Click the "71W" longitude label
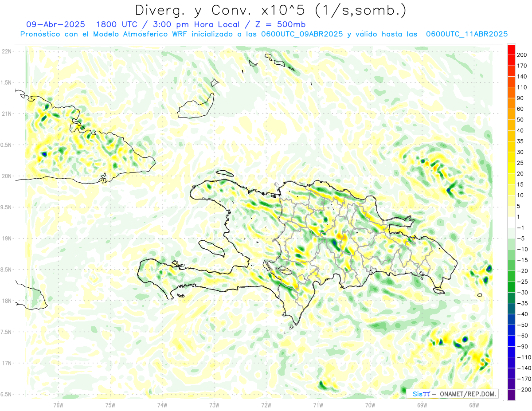532x411 pixels. (318, 404)
